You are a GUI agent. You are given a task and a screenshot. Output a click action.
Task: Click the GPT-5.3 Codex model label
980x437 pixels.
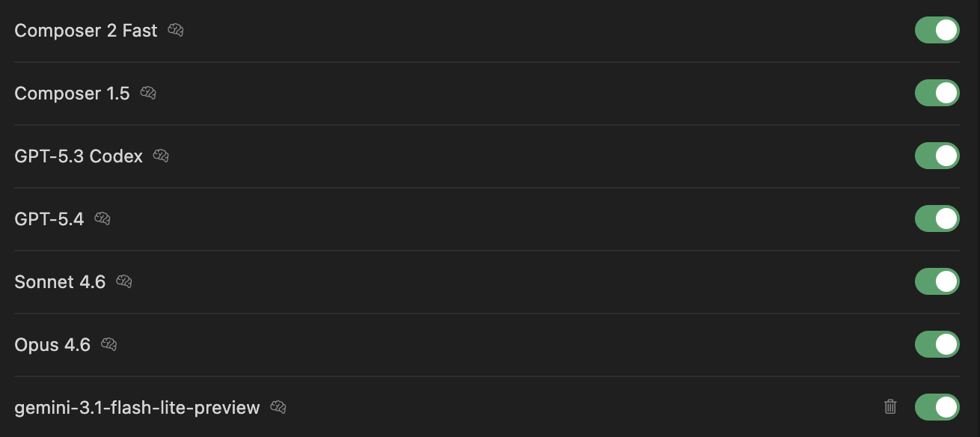79,156
